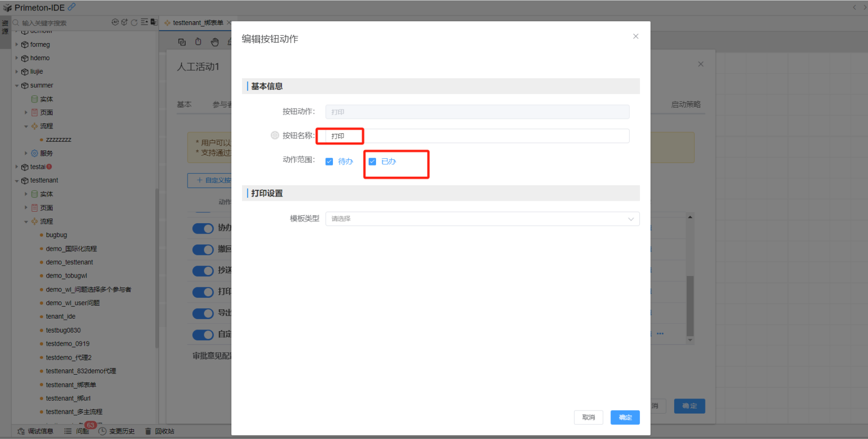Open 变更历史 from the status bar
The image size is (868, 439).
click(117, 431)
